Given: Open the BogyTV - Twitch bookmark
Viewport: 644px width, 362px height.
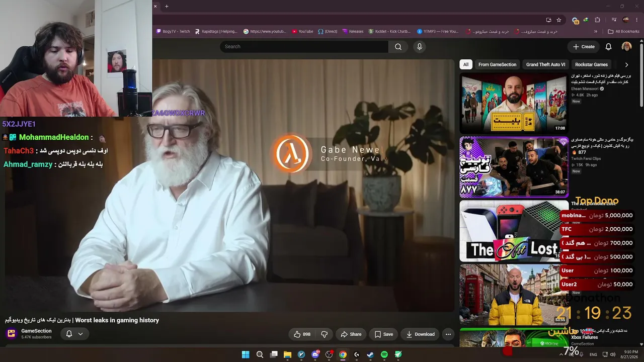Looking at the screenshot, I should [x=173, y=31].
